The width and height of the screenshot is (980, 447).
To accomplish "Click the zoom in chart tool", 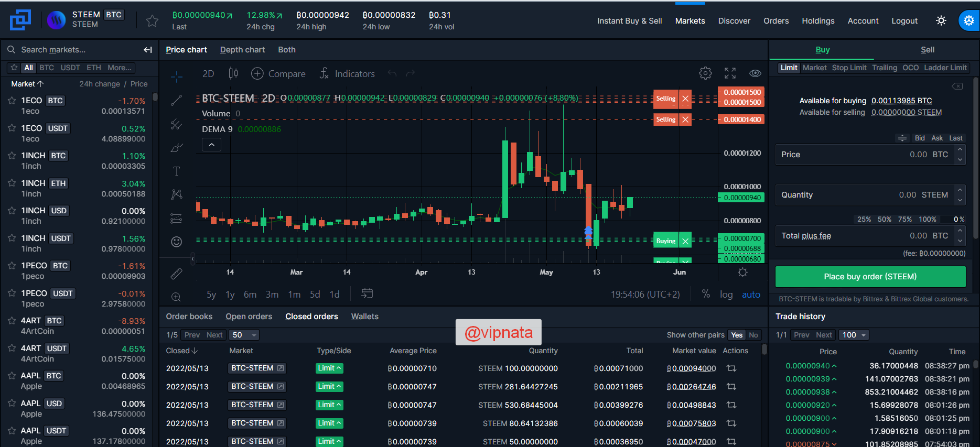I will [177, 297].
